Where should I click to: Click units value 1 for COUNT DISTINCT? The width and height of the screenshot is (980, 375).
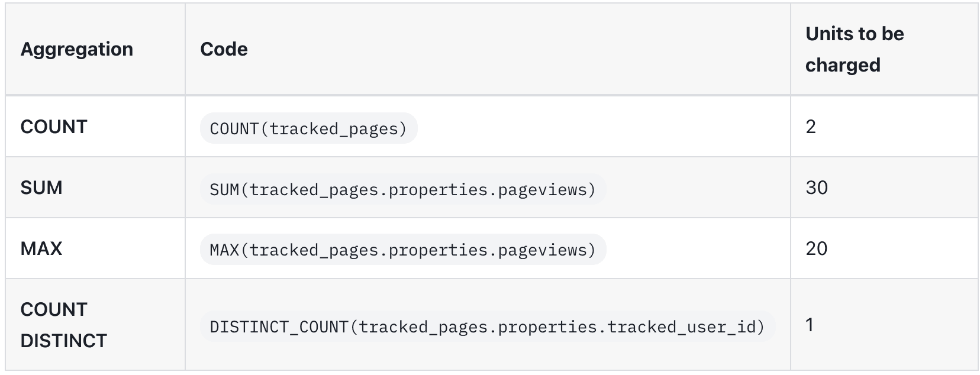click(810, 325)
